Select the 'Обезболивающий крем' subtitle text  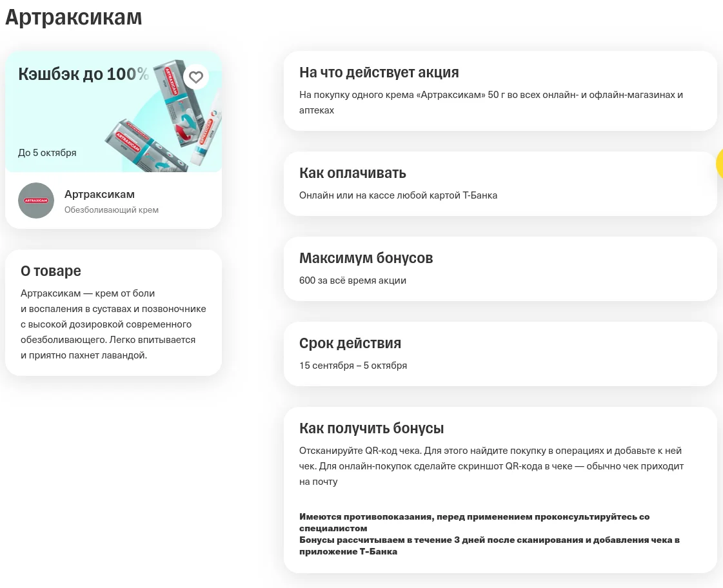pyautogui.click(x=112, y=210)
